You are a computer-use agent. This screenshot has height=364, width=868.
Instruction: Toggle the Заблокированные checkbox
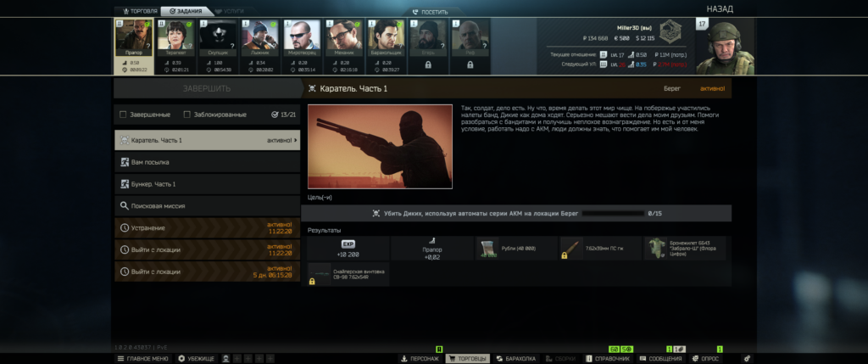(186, 115)
